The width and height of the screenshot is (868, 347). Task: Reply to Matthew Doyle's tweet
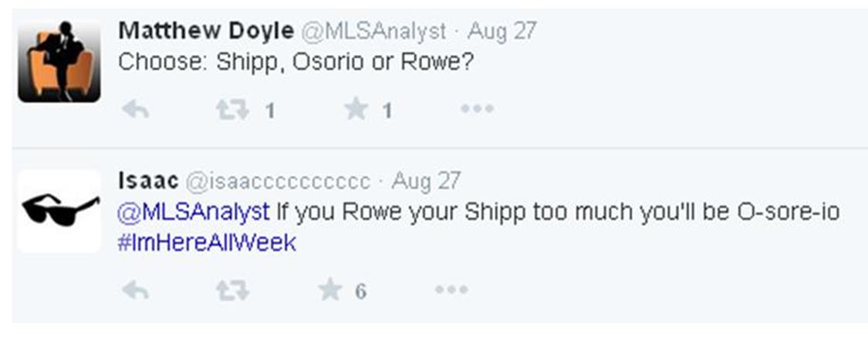pyautogui.click(x=136, y=110)
